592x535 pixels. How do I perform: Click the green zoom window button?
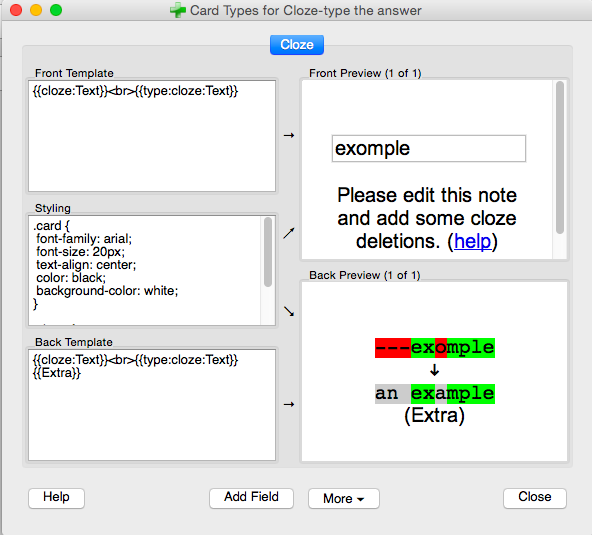(56, 10)
